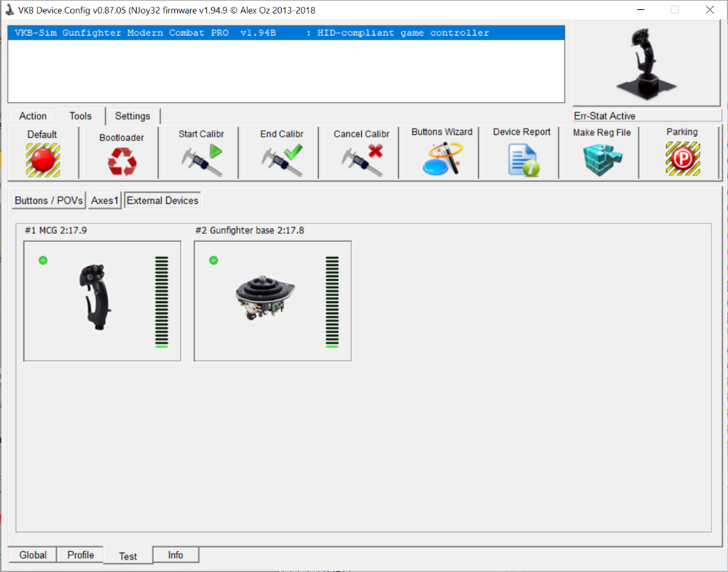Activate the Parking icon
This screenshot has width=728, height=572.
tap(682, 159)
